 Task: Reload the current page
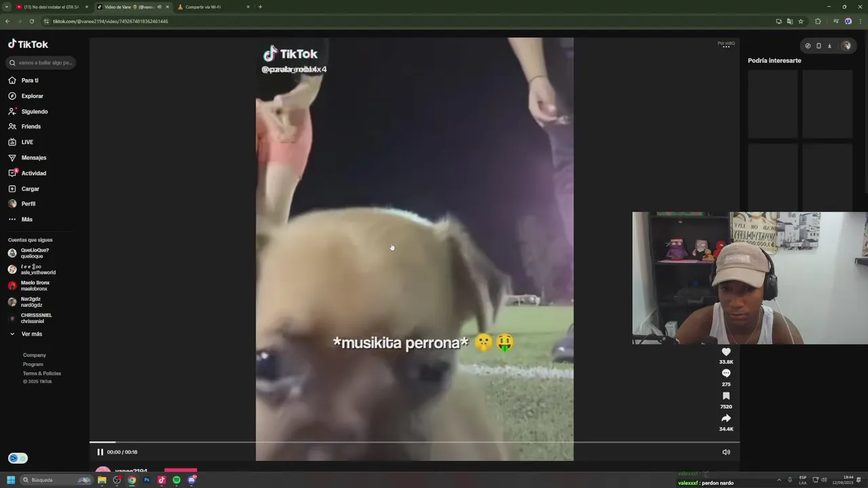click(31, 21)
